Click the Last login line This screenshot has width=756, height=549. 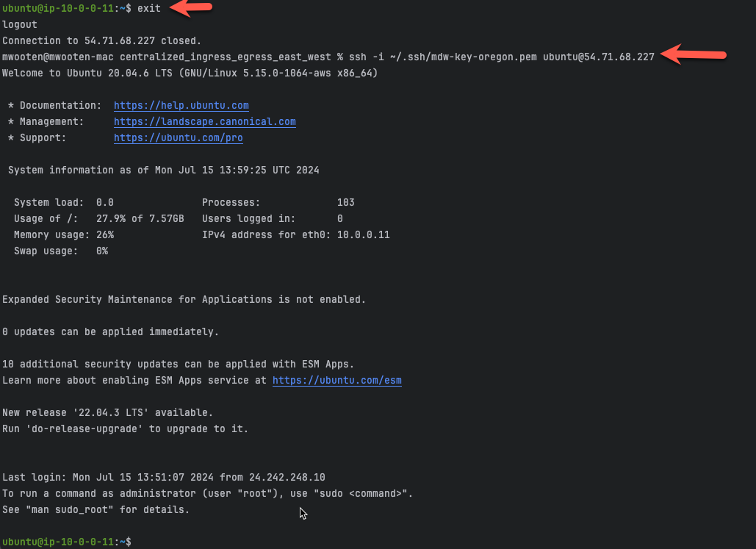point(163,478)
